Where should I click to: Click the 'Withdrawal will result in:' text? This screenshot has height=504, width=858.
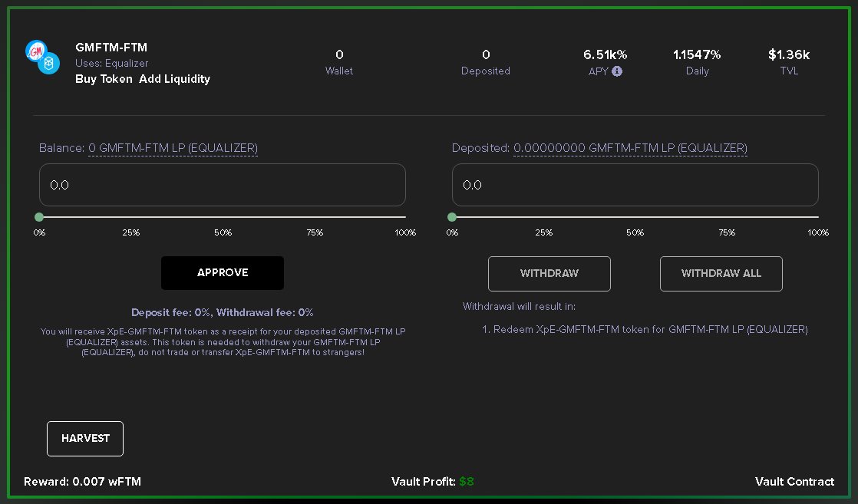pos(520,306)
